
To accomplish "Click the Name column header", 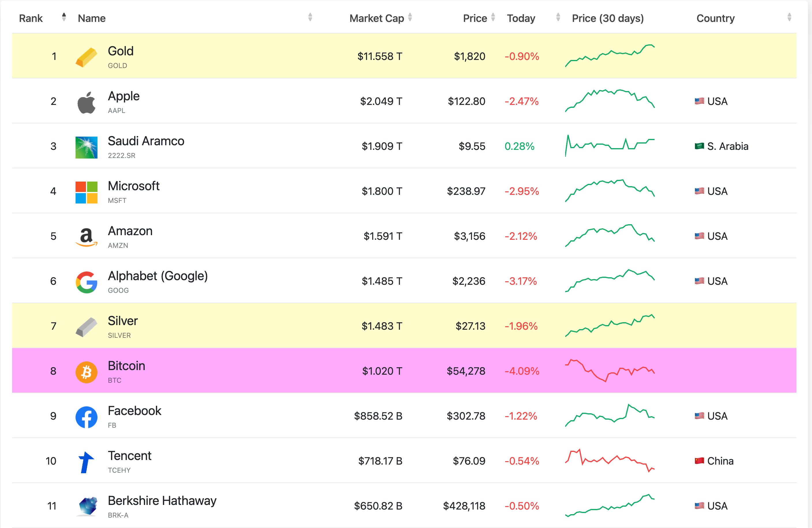I will coord(91,18).
